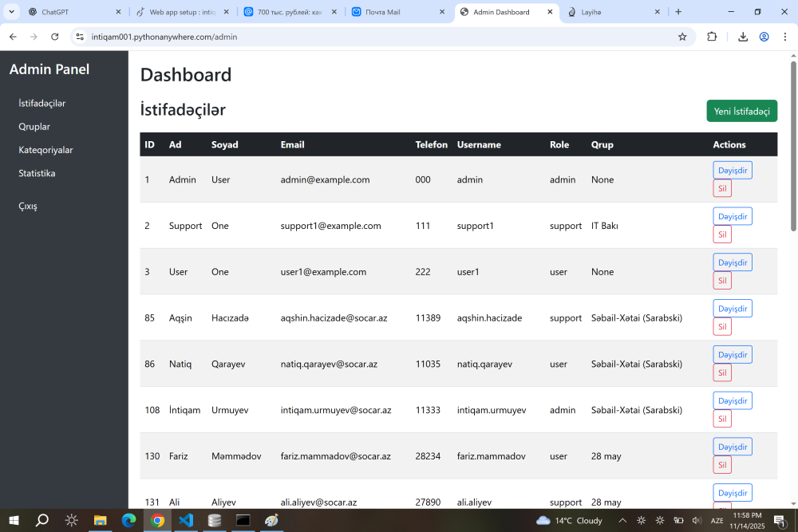Bookmark this page with the star icon

682,37
